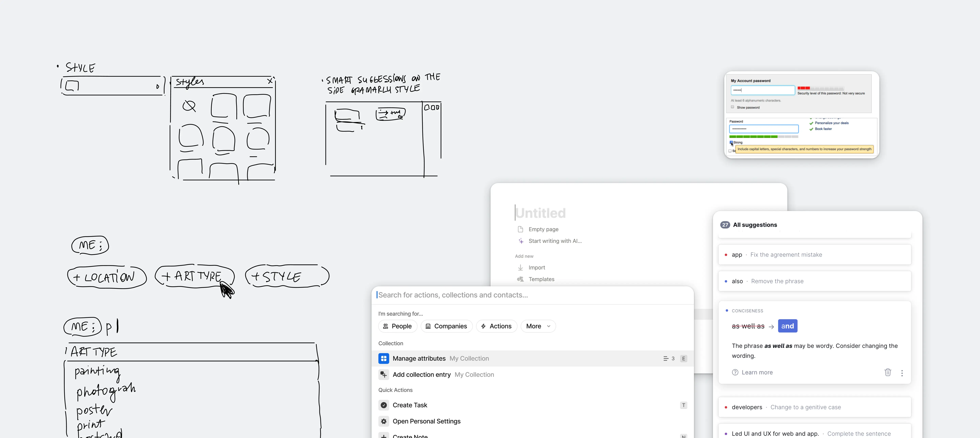
Task: Click the green check beside Personalize your deals
Action: point(811,123)
